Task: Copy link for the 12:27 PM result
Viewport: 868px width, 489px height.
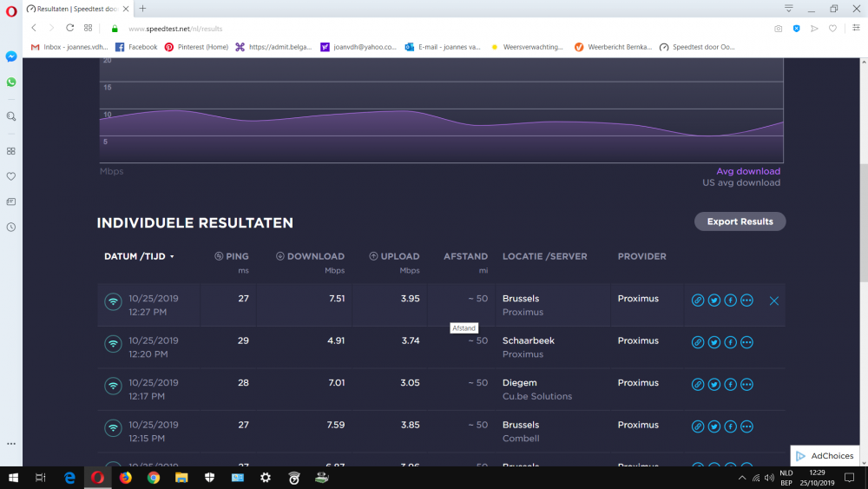Action: click(x=697, y=301)
